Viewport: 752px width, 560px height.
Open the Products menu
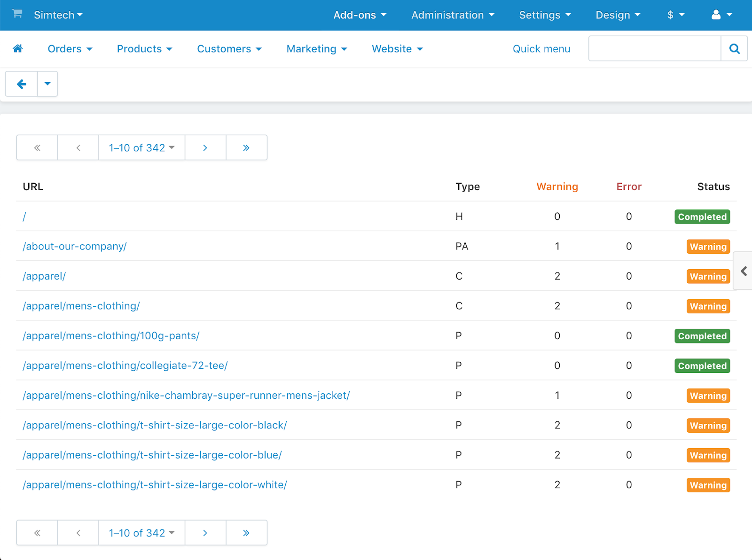(x=145, y=49)
